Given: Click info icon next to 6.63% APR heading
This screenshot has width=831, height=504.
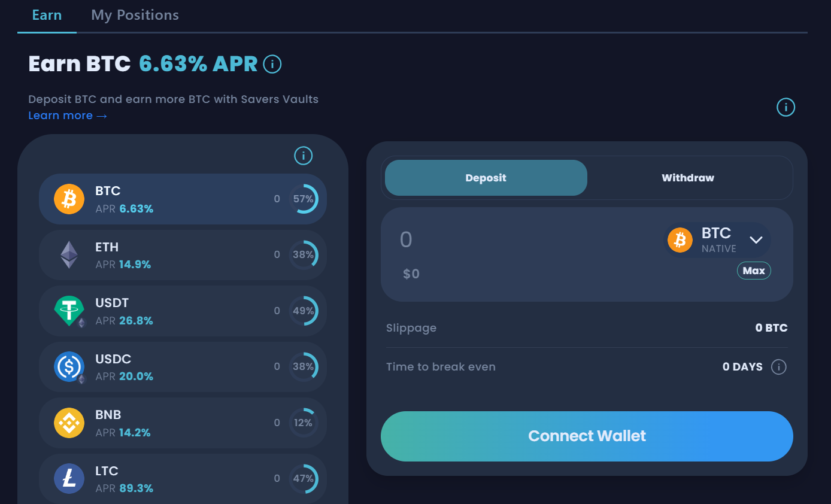Looking at the screenshot, I should click(272, 63).
